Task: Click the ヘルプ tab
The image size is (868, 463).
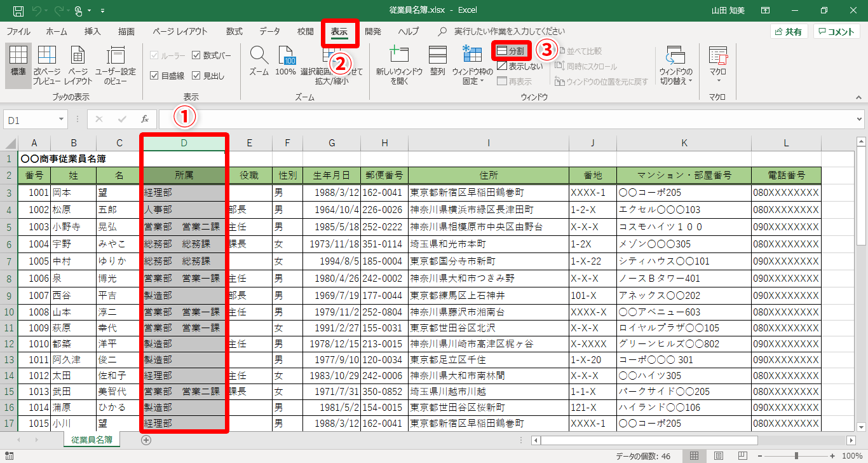Action: coord(409,31)
